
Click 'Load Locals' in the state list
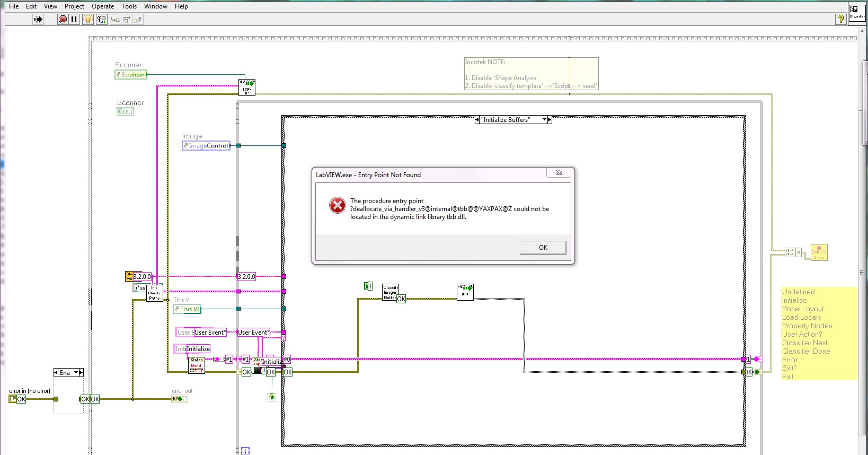click(x=802, y=317)
